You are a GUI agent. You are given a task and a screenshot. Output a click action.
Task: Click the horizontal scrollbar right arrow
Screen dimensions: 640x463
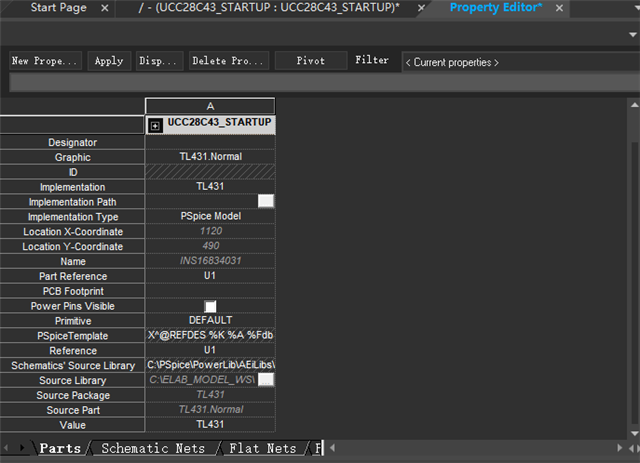[x=620, y=448]
